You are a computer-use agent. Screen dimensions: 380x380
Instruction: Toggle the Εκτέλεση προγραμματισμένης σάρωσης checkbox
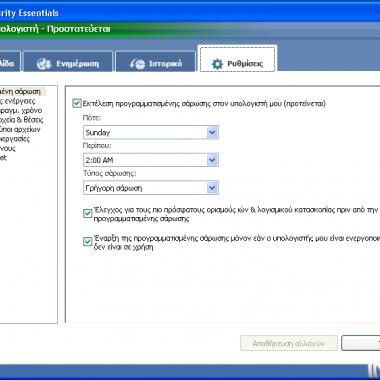77,104
